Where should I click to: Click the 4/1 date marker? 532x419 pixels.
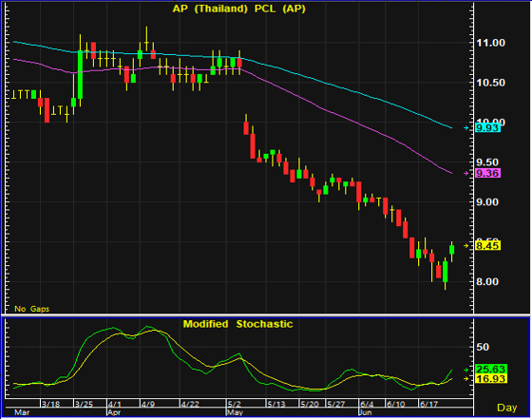115,404
